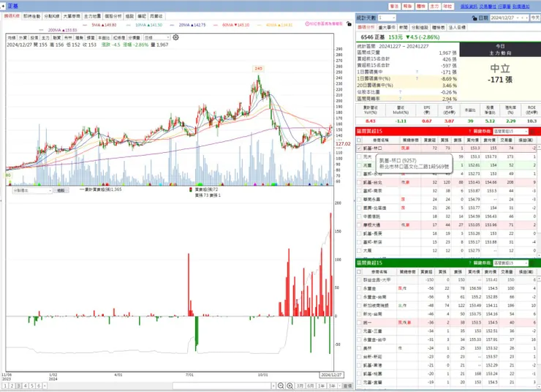Viewport: 541px width, 392px height.
Task: Toggle the select-all checkbox in 賣超 table header
Action: pyautogui.click(x=359, y=272)
